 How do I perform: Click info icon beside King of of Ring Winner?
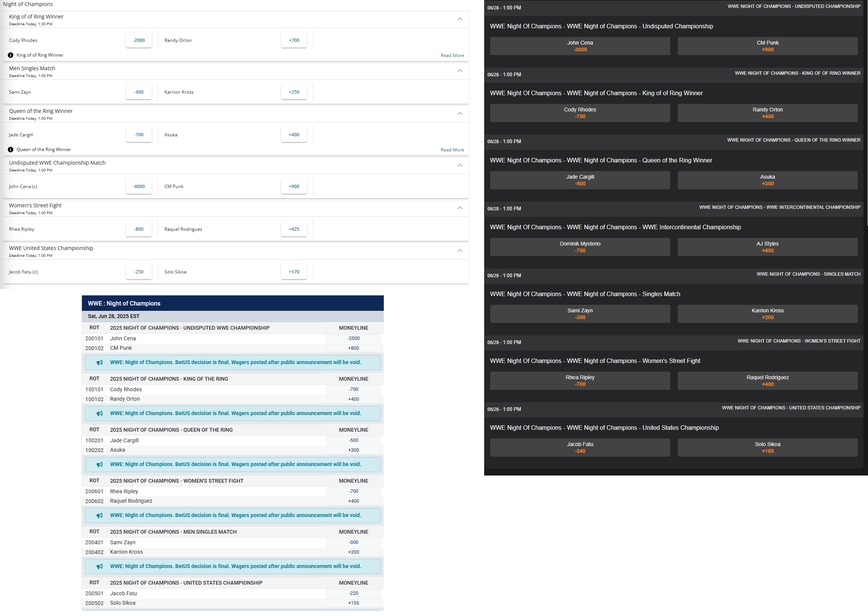[11, 56]
